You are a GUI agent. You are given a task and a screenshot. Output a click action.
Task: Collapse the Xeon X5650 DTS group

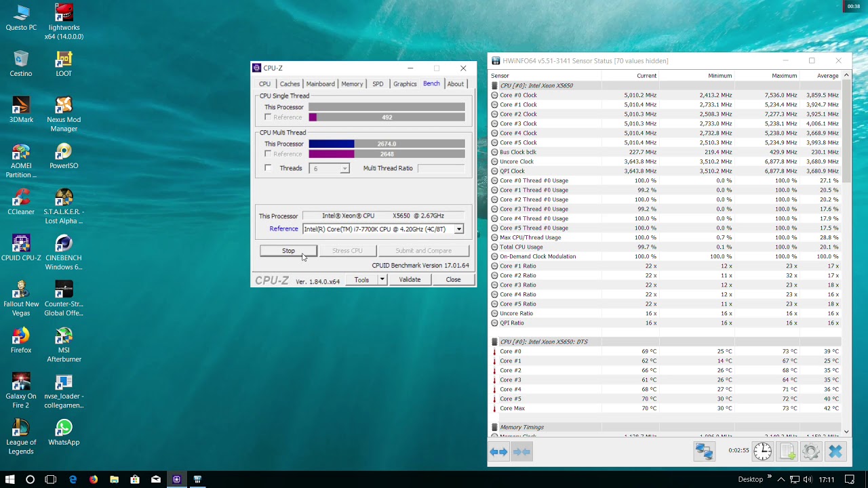tap(494, 342)
